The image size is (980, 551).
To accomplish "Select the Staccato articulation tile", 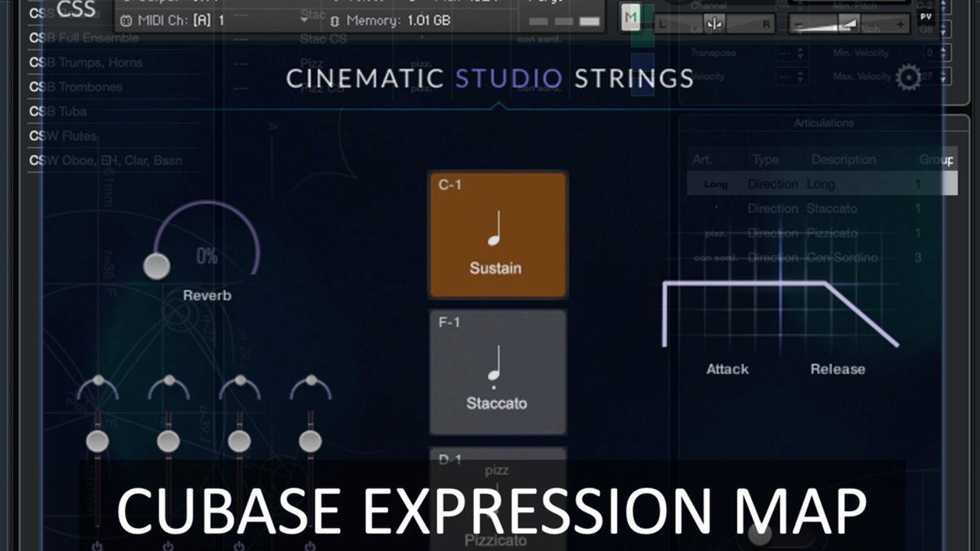I will (498, 372).
